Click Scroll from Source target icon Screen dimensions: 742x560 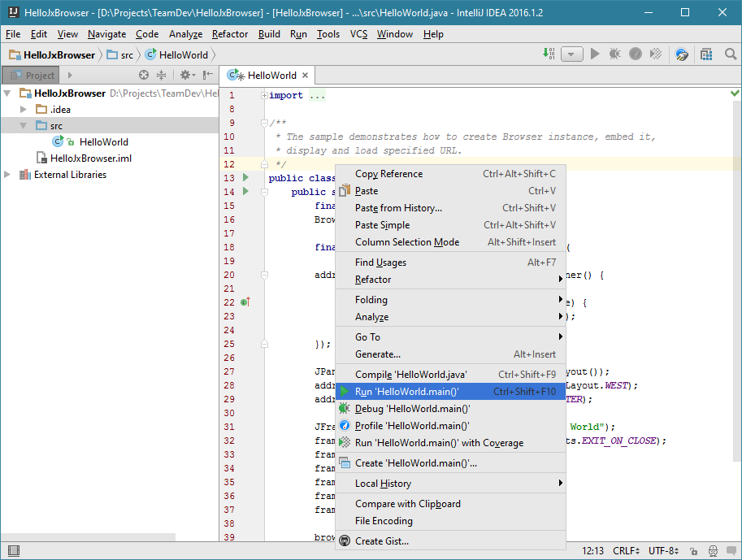click(144, 75)
